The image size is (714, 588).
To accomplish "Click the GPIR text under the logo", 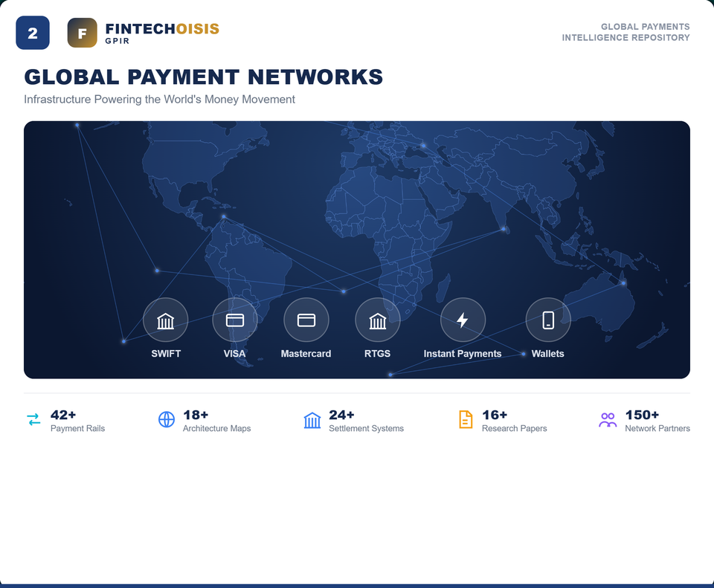I will click(x=117, y=41).
